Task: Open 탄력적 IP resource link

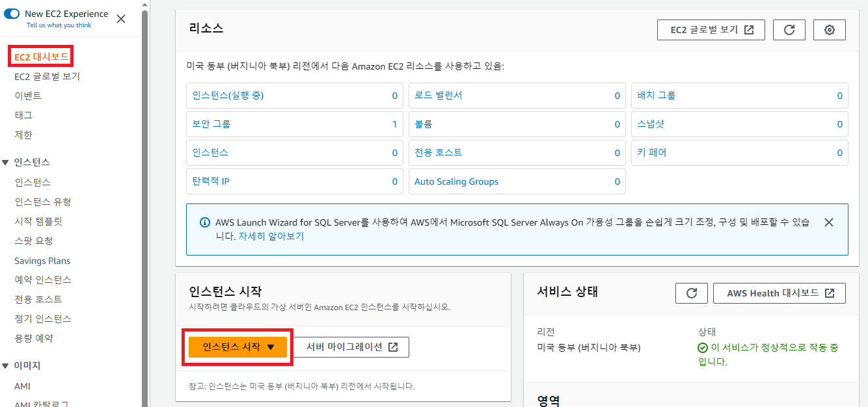Action: (211, 181)
